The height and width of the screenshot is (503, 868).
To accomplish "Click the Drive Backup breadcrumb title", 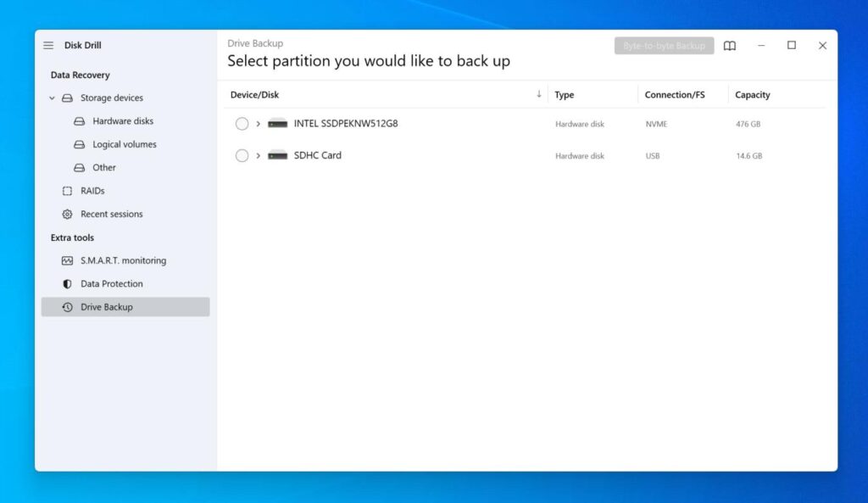I will click(255, 43).
